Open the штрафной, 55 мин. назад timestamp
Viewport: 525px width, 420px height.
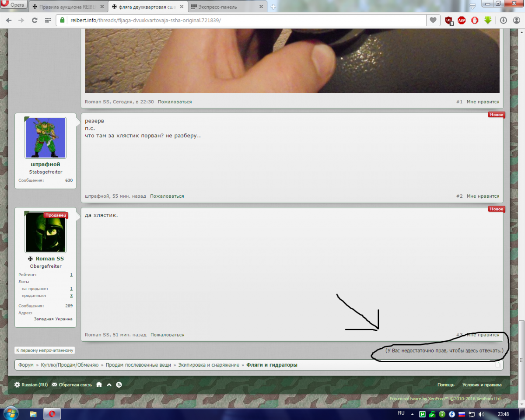115,196
